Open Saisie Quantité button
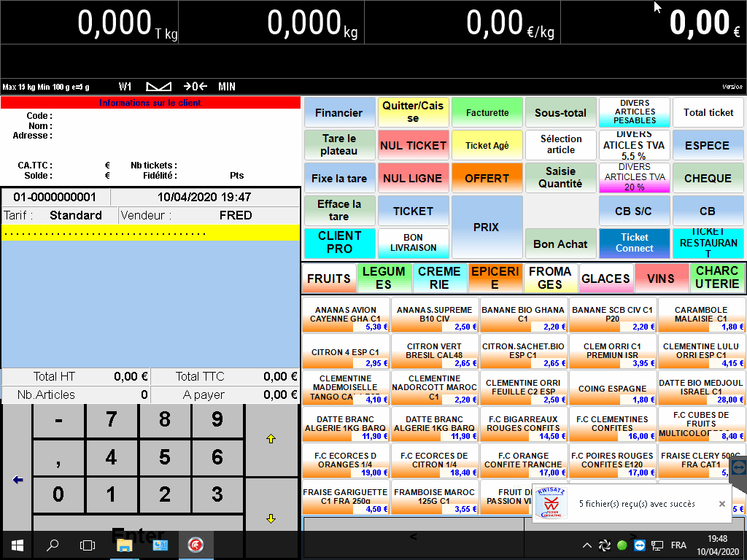This screenshot has height=560, width=747. pyautogui.click(x=561, y=178)
